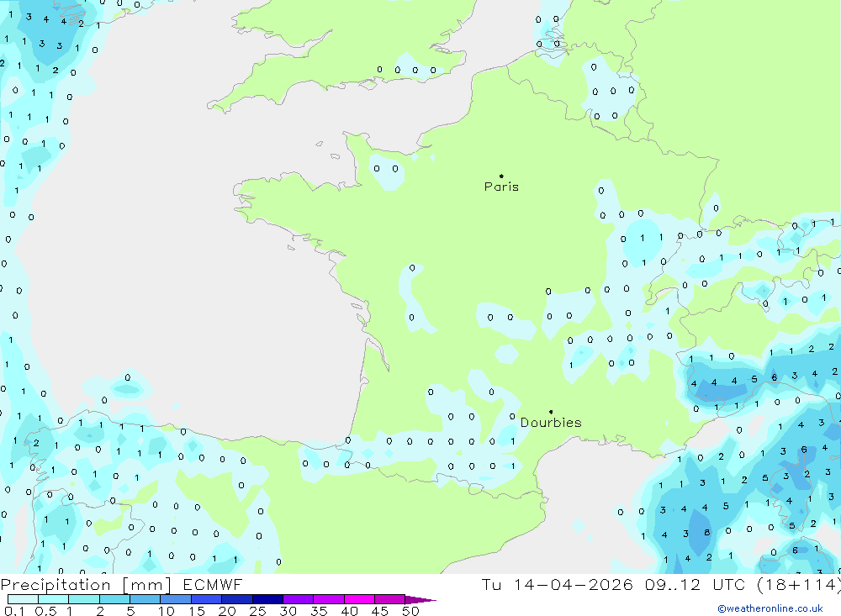The image size is (841, 616).
Task: Click the 0.1–0.5 mm legend color swatch
Action: pyautogui.click(x=23, y=599)
